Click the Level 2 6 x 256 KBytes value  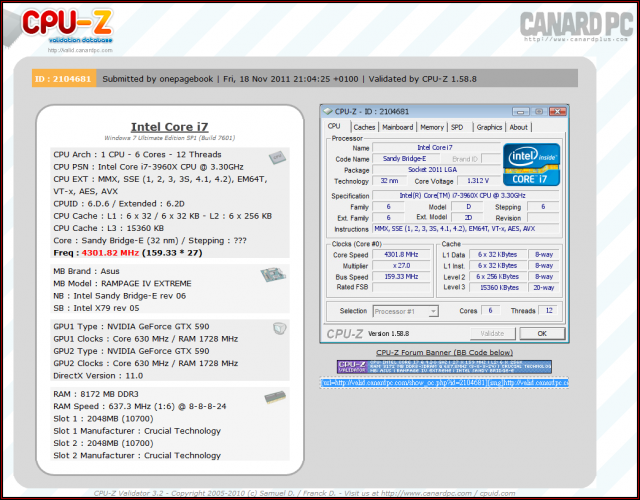coord(498,277)
